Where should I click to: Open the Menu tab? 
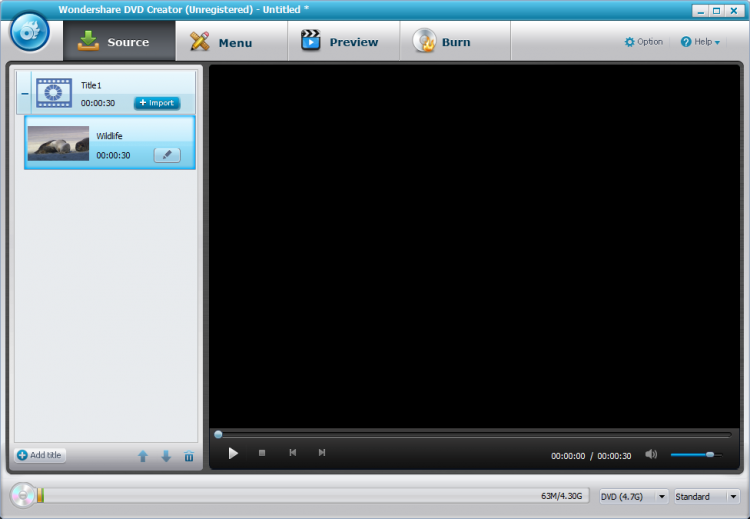pyautogui.click(x=232, y=42)
